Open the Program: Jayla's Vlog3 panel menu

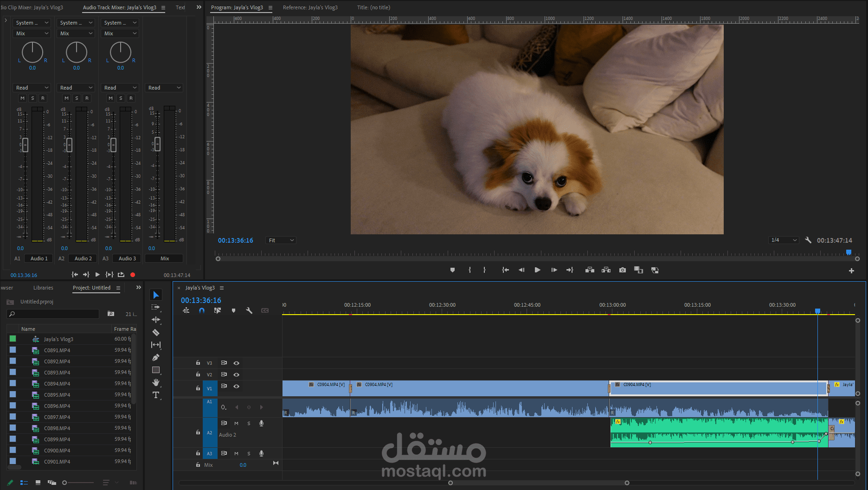point(270,7)
